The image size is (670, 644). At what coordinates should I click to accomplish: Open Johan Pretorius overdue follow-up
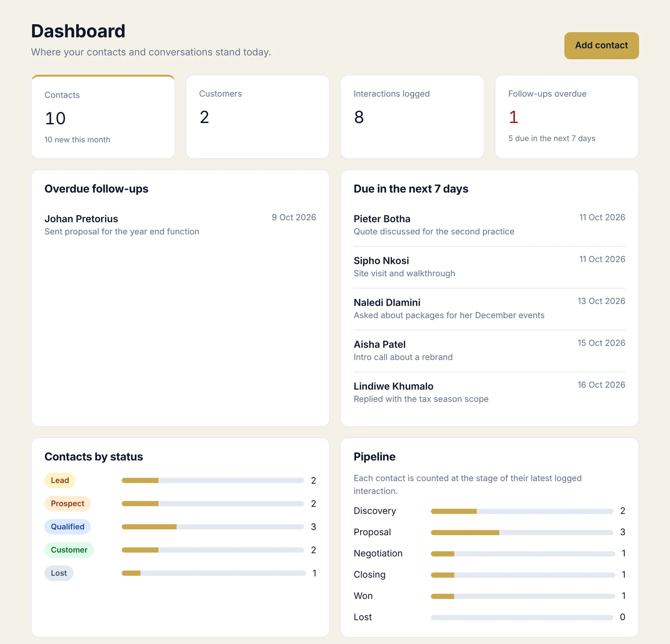[180, 225]
